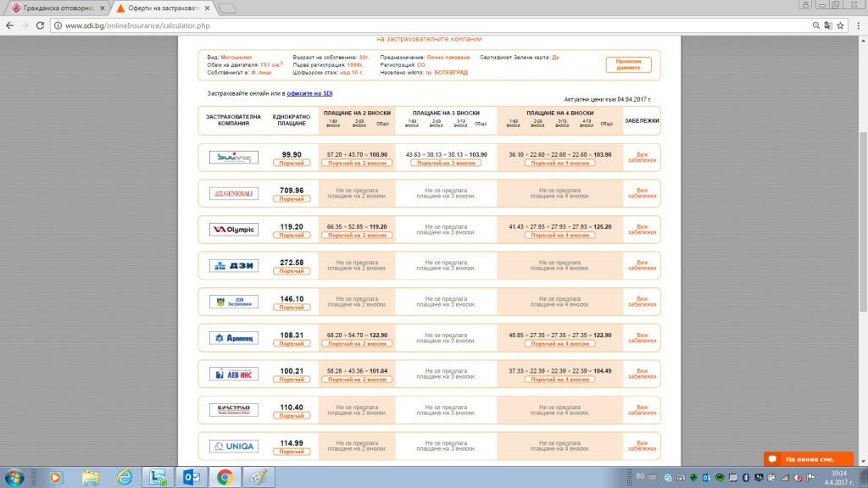
Task: Go back using browser back arrow
Action: [x=9, y=25]
